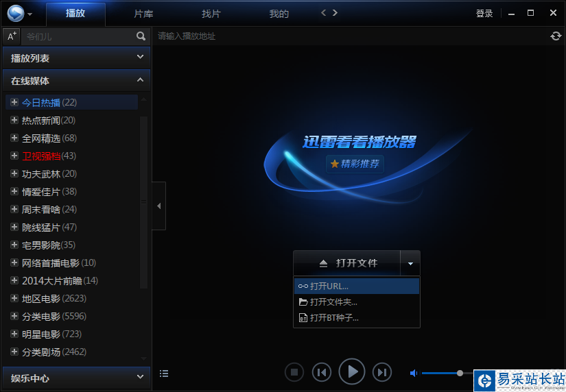Stop playback with the stop button
The image size is (566, 392).
coord(294,372)
